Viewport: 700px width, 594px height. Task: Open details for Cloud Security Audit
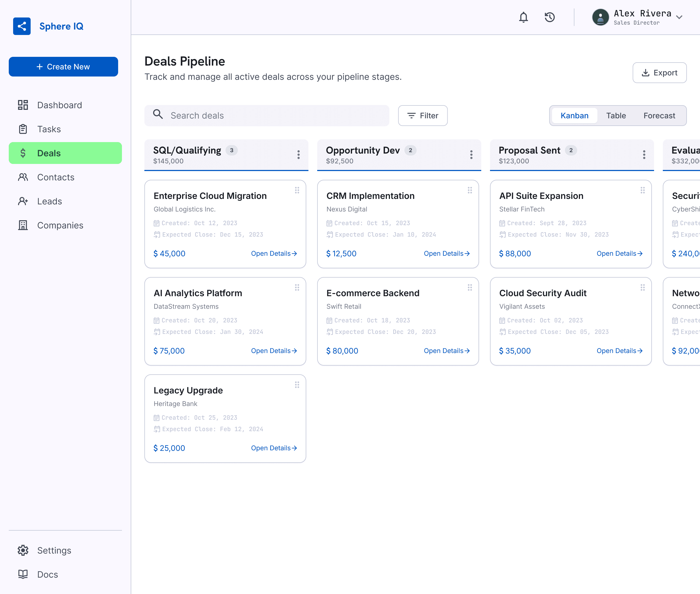pos(619,351)
